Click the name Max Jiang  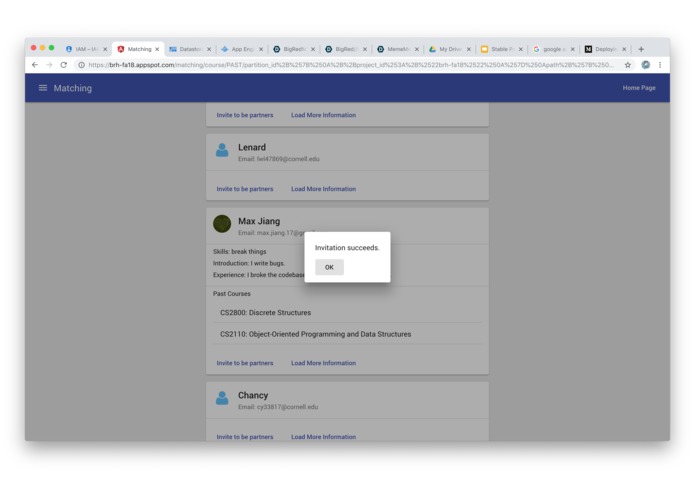[x=259, y=221]
